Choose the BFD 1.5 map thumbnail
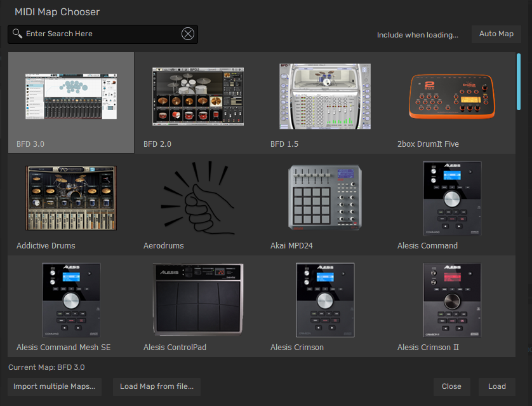The height and width of the screenshot is (406, 532). coord(325,97)
